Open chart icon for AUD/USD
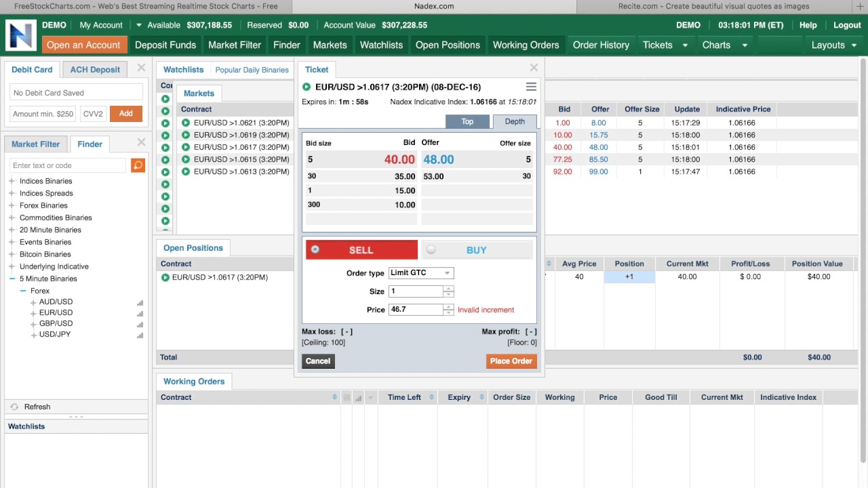868x488 pixels. (140, 302)
